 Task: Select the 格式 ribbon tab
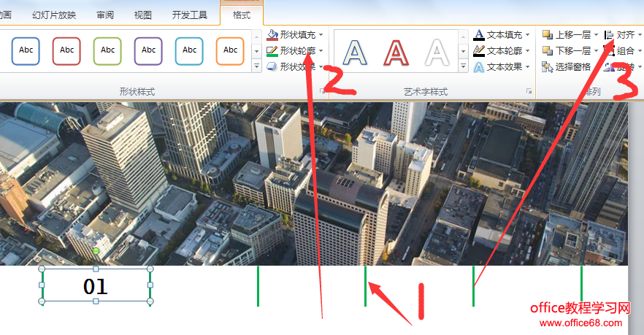pyautogui.click(x=242, y=15)
